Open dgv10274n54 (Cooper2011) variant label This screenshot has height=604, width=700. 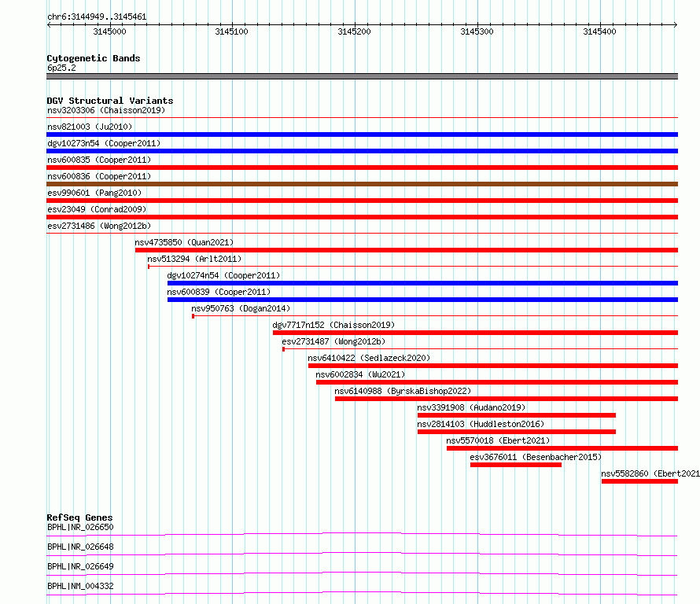pyautogui.click(x=223, y=275)
